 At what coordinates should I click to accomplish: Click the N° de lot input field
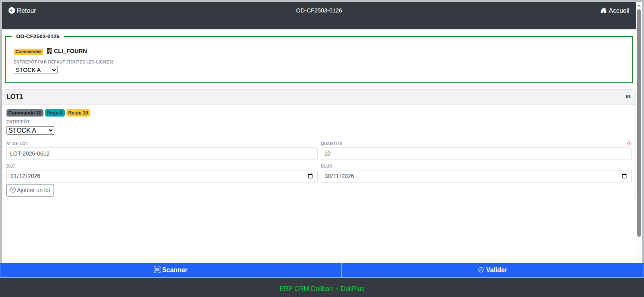pos(162,154)
